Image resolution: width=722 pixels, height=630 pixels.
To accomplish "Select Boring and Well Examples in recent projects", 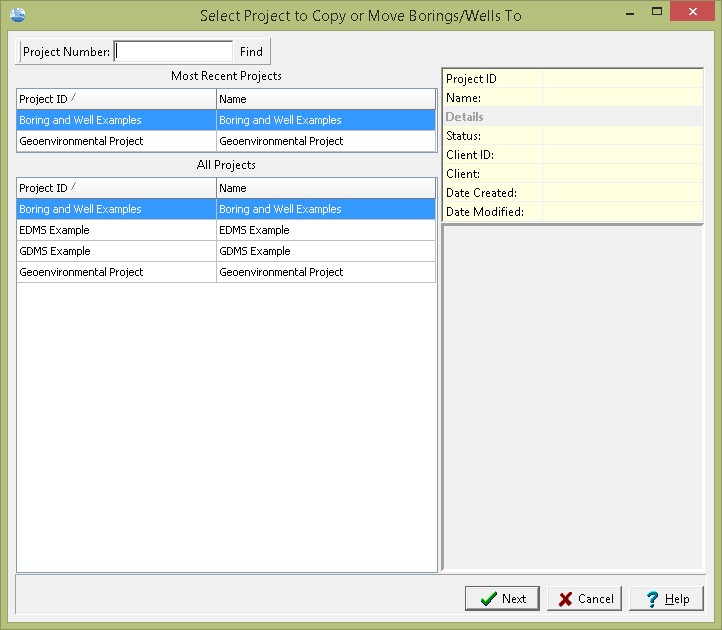I will pyautogui.click(x=116, y=120).
